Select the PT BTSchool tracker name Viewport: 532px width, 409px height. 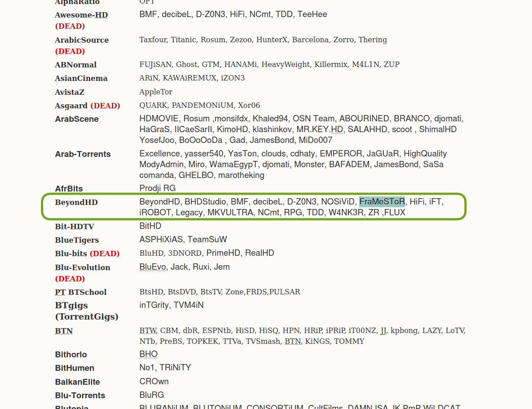pos(81,292)
